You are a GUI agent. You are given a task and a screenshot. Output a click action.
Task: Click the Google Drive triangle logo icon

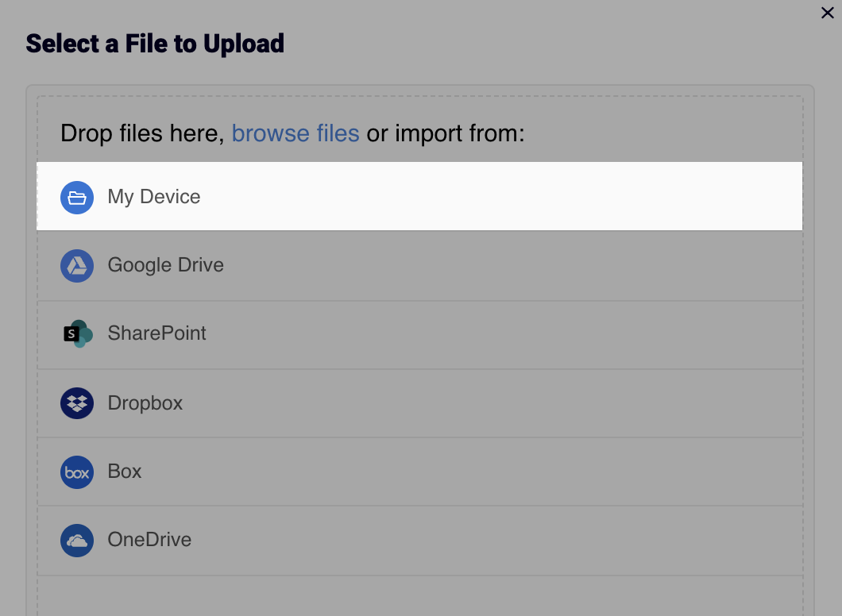coord(77,266)
